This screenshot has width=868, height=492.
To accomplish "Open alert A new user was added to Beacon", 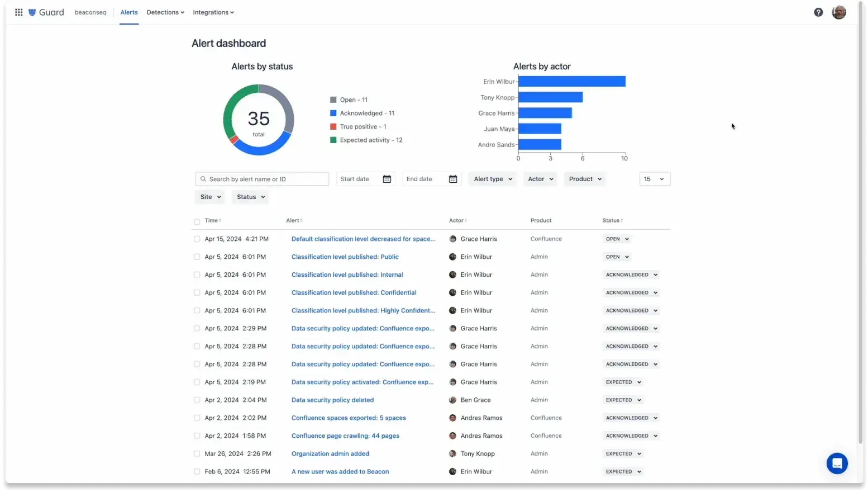I will [340, 471].
